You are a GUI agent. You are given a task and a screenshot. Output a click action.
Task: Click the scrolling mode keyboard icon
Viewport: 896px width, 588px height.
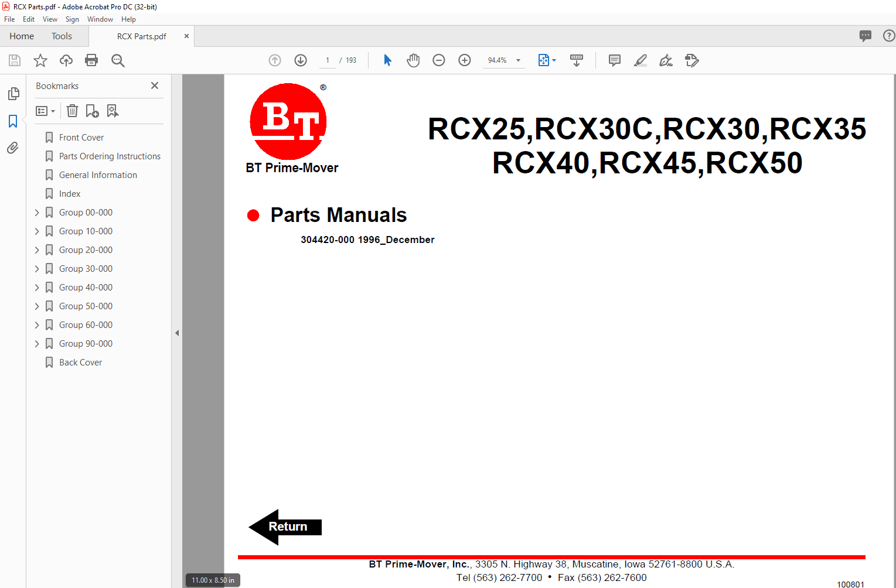click(577, 60)
